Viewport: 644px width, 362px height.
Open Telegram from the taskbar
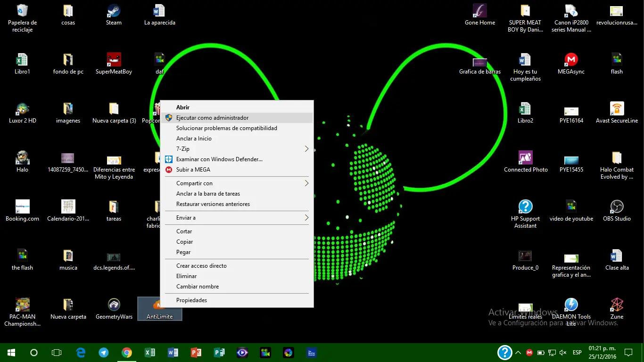click(104, 353)
